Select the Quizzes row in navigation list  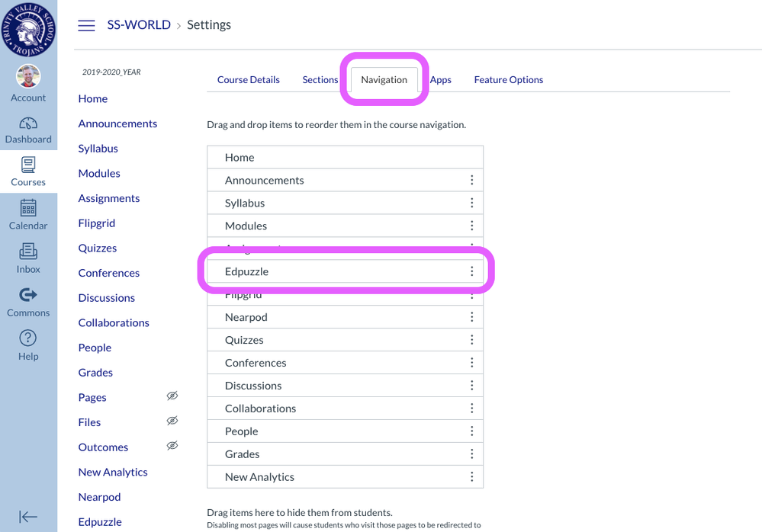pos(244,340)
